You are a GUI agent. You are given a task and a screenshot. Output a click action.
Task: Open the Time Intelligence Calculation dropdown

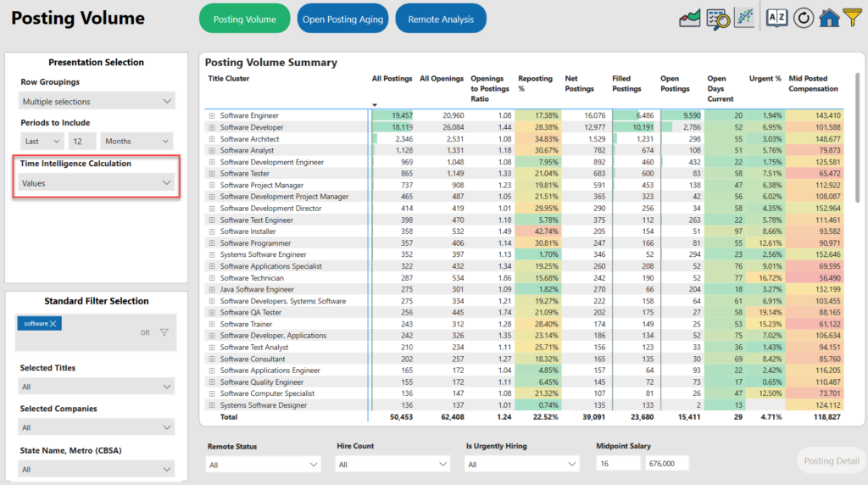pyautogui.click(x=97, y=182)
